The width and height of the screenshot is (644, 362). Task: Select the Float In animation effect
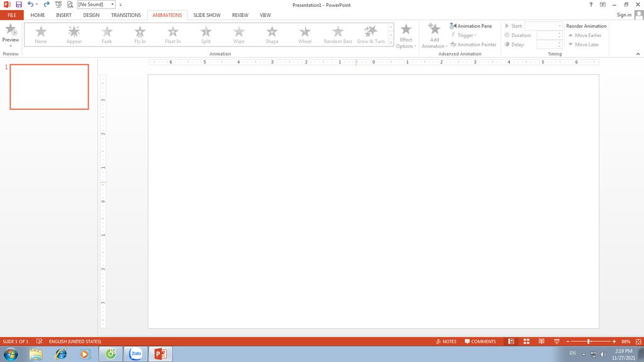coord(173,35)
